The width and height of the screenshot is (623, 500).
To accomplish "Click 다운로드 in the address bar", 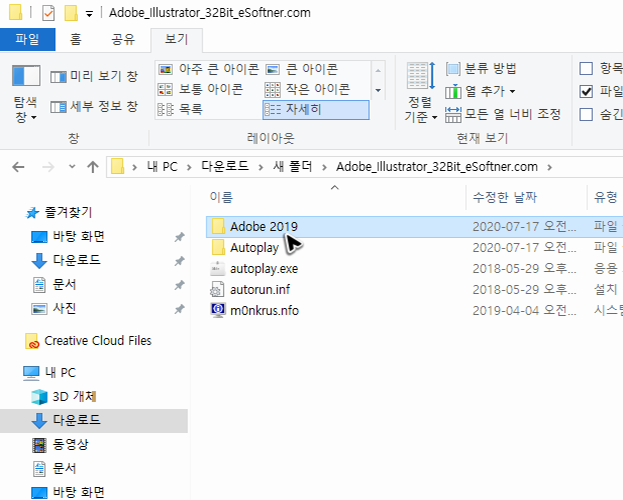I will [x=225, y=167].
